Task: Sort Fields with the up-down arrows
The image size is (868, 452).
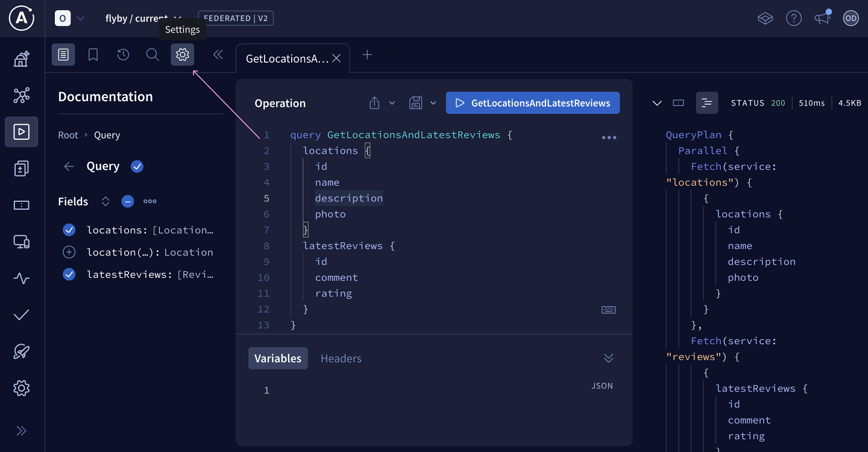Action: coord(105,201)
